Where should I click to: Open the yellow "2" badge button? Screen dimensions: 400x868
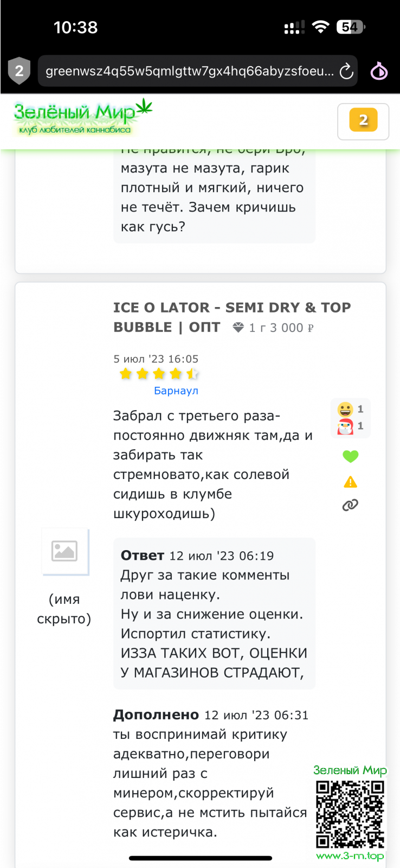[363, 120]
